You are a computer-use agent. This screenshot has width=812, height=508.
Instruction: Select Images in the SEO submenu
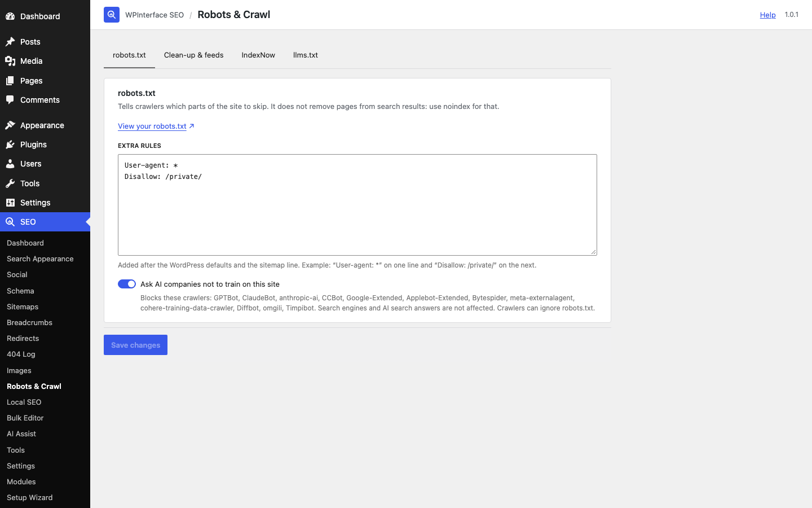point(19,370)
